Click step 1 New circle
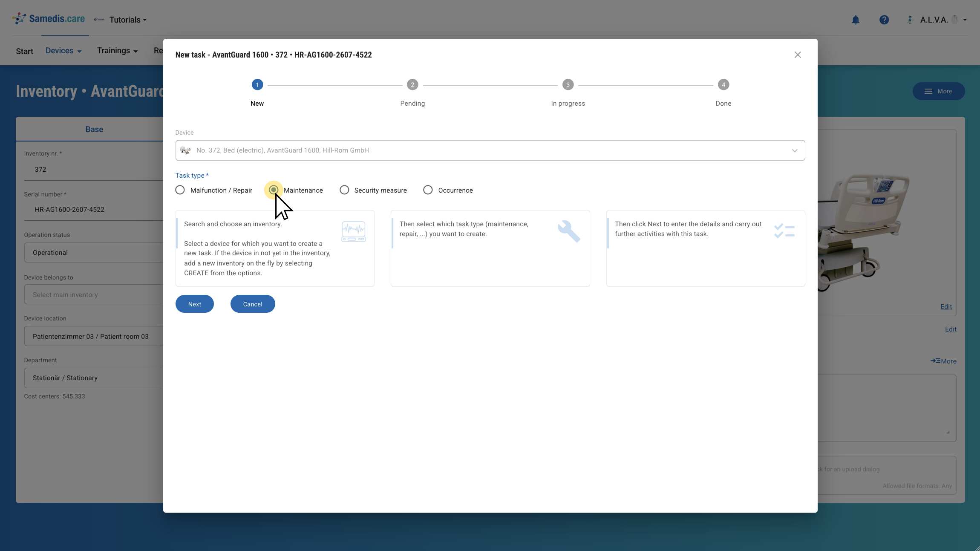This screenshot has width=980, height=551. click(x=257, y=85)
